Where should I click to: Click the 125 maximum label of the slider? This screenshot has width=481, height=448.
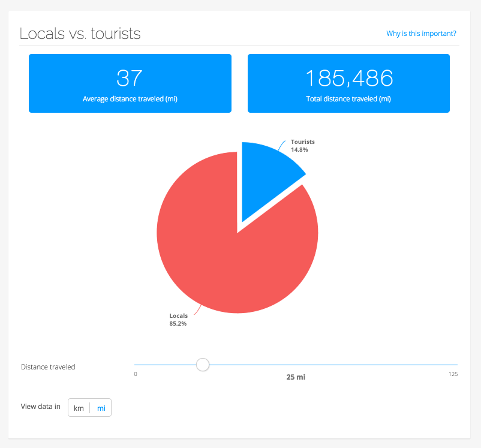[452, 374]
